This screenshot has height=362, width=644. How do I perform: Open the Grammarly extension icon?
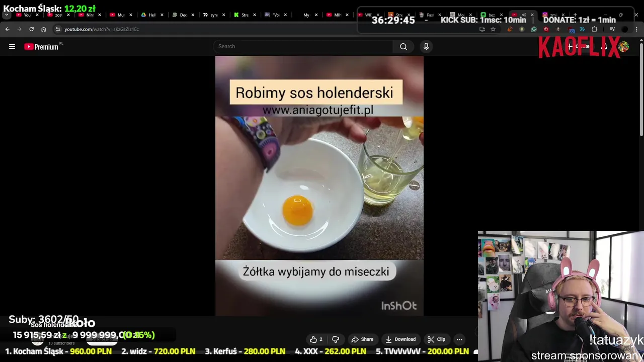[534, 29]
